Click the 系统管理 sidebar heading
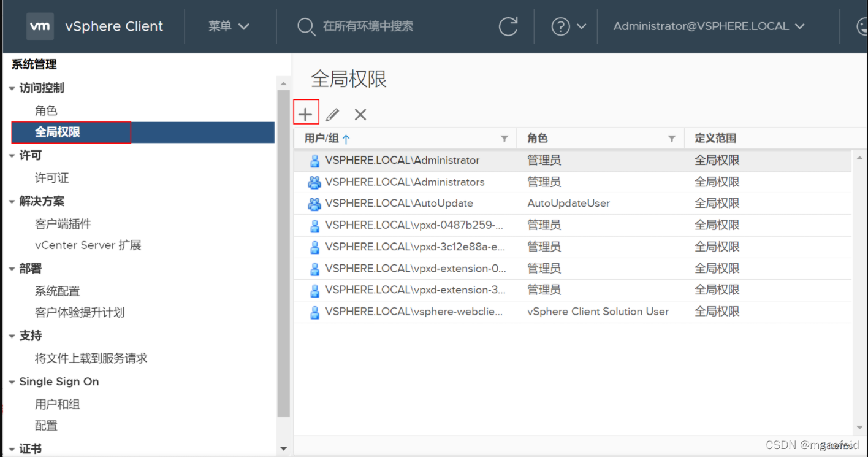 34,64
